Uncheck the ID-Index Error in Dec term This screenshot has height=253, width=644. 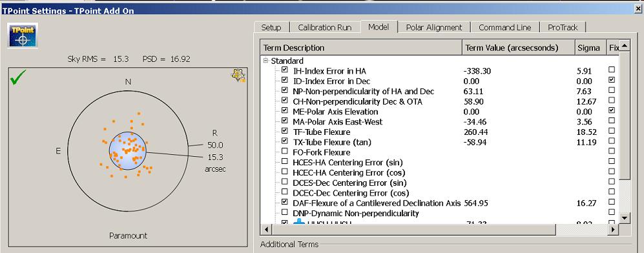pyautogui.click(x=285, y=81)
